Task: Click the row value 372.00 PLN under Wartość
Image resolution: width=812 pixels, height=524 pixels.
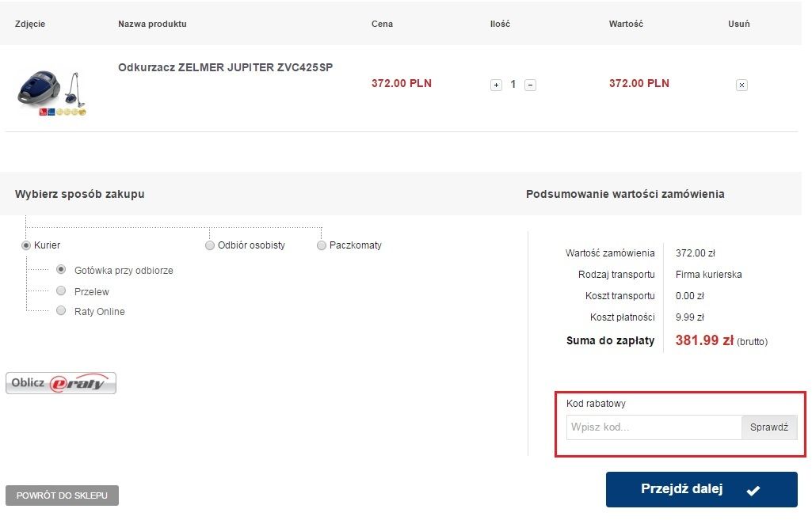Action: tap(639, 83)
